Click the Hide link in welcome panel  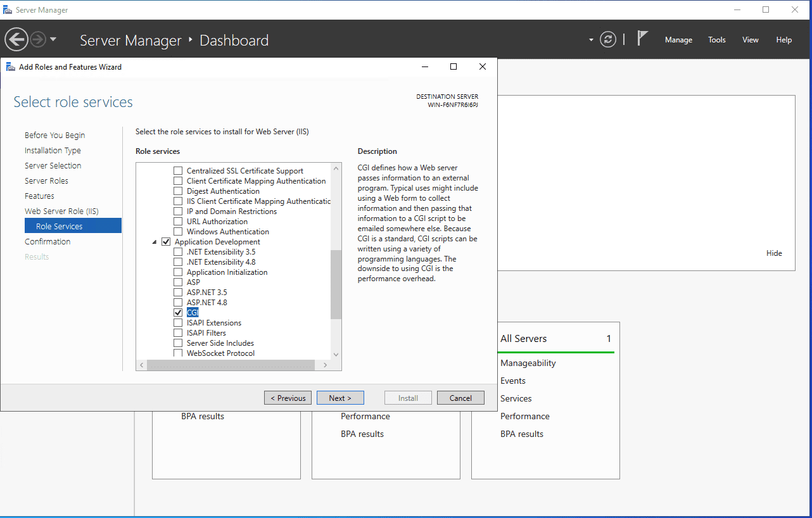pyautogui.click(x=774, y=253)
